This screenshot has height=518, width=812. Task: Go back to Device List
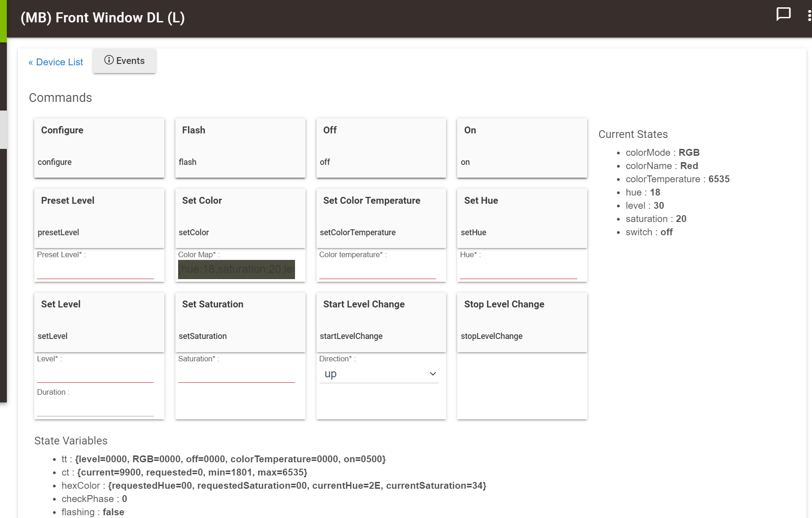coord(56,62)
